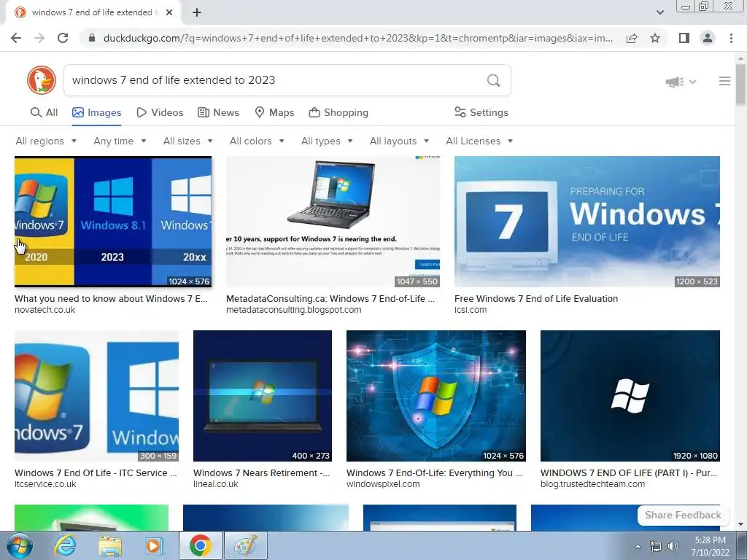This screenshot has height=560, width=747.
Task: Open the DuckDuckGo hamburger menu
Action: coord(724,82)
